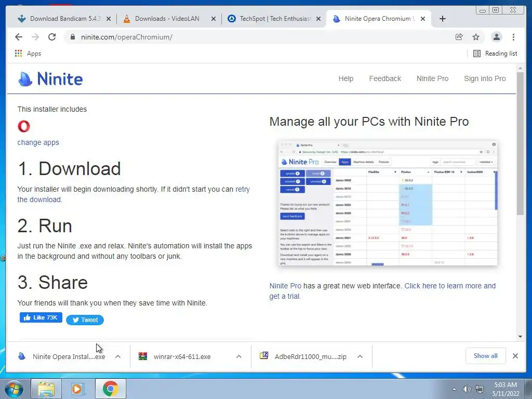Screen dimensions: 532x399
Task: Open the Ninite Pro screenshot thumbnail
Action: pos(388,203)
